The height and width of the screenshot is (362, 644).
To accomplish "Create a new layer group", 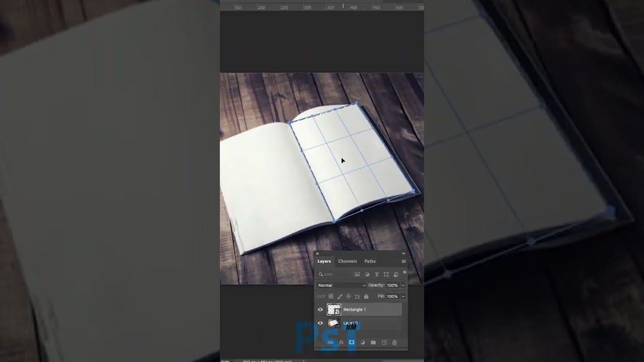I will pos(373,342).
